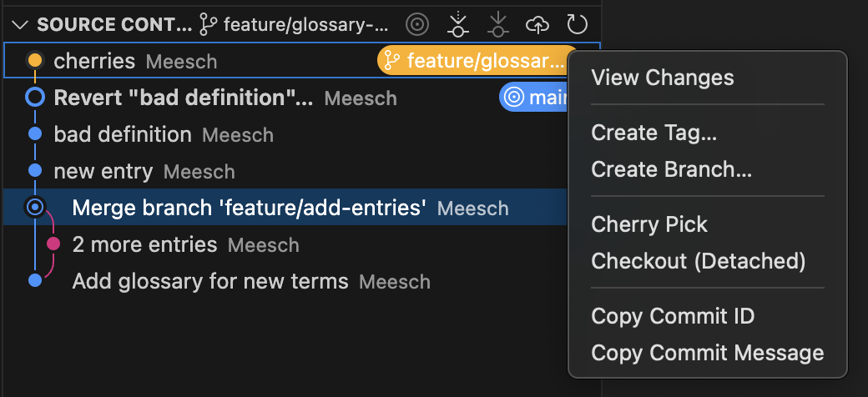Click the hollow blue node beside Revert commit
The height and width of the screenshot is (397, 868).
pos(35,98)
